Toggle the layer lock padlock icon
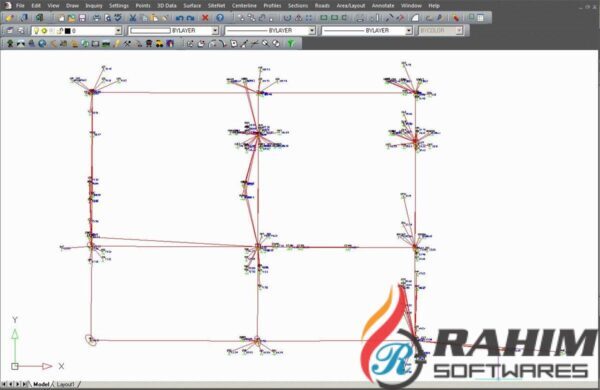The image size is (600, 390). (x=60, y=31)
